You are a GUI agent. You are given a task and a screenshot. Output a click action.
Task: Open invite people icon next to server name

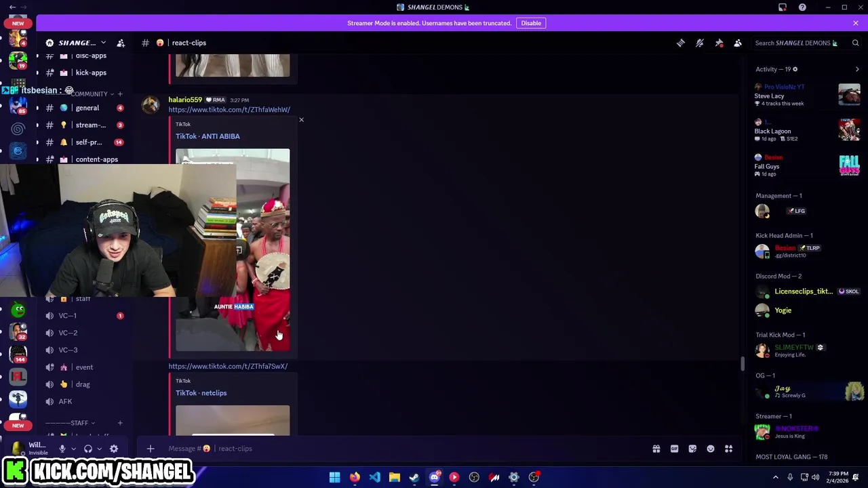[121, 43]
